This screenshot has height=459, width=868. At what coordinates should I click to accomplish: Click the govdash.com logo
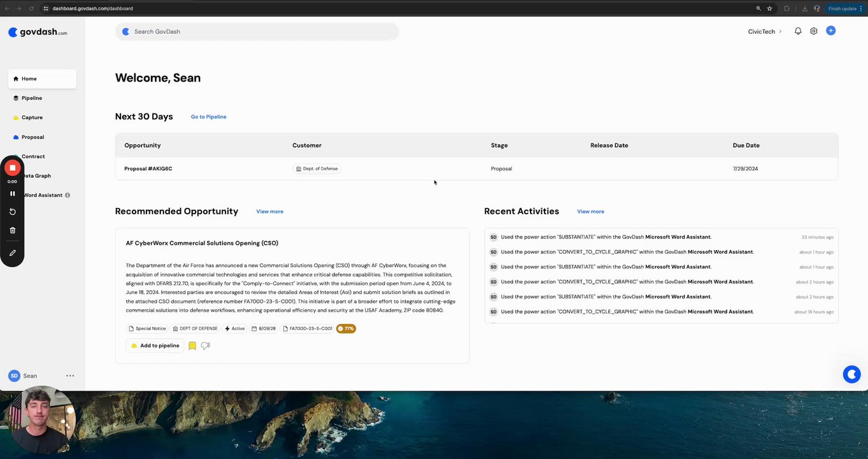pyautogui.click(x=38, y=33)
